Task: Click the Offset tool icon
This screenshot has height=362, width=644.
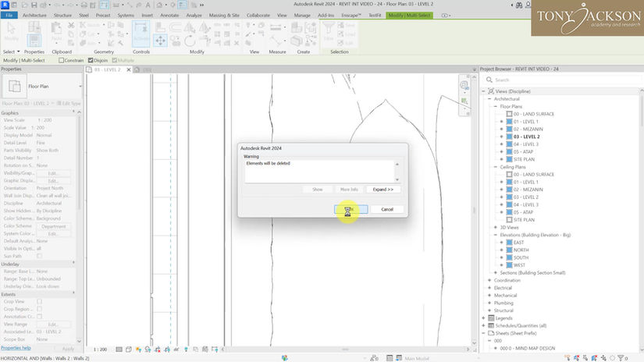Action: 175,27
